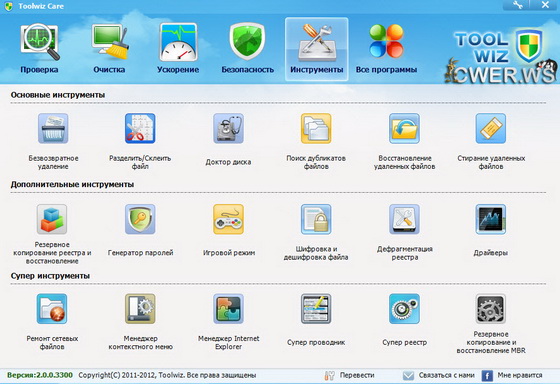Open Менеджер Internet Explorer puzzle icon

click(228, 309)
